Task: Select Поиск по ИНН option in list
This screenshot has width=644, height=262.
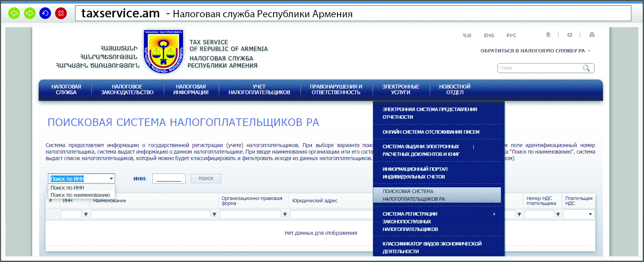Action: click(81, 188)
